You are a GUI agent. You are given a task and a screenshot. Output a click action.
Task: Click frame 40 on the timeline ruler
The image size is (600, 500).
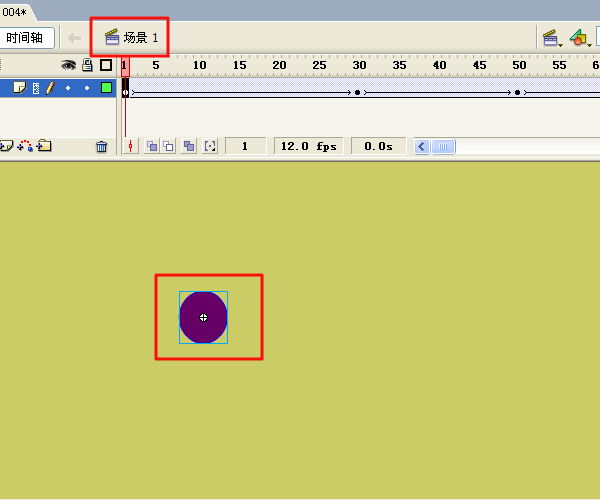(x=439, y=65)
